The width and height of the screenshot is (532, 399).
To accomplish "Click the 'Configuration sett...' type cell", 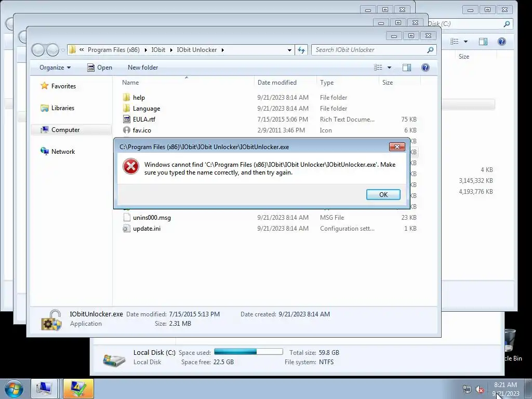I will (x=347, y=229).
